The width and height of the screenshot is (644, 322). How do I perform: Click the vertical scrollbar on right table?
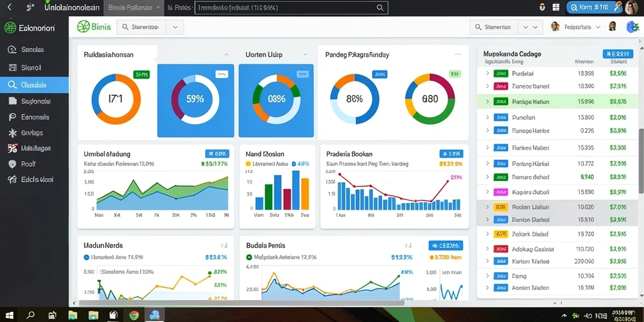[x=641, y=160]
